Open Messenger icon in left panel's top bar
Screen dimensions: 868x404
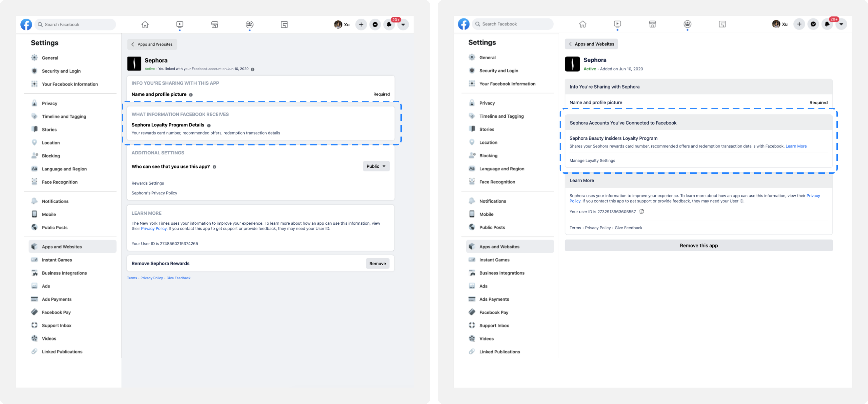[x=375, y=24]
